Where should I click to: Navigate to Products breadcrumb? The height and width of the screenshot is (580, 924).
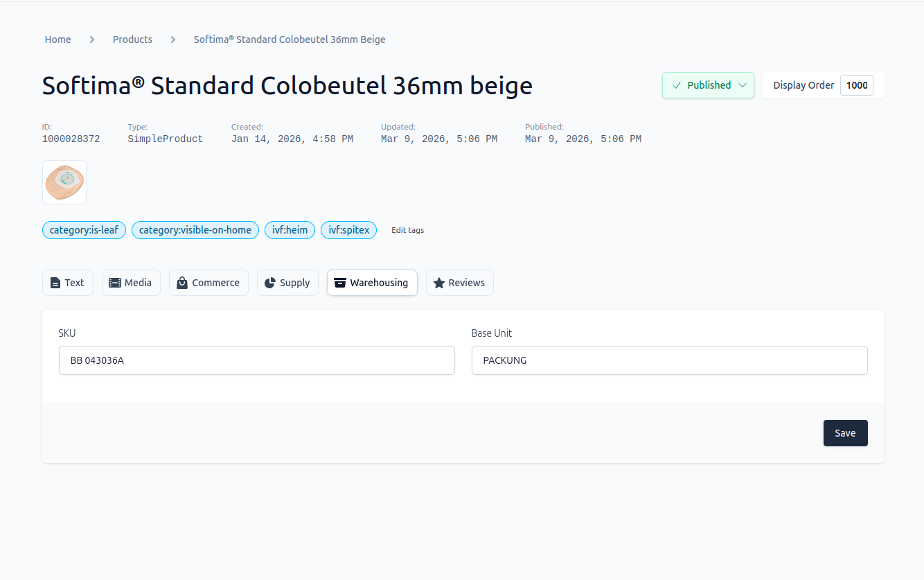pyautogui.click(x=132, y=39)
